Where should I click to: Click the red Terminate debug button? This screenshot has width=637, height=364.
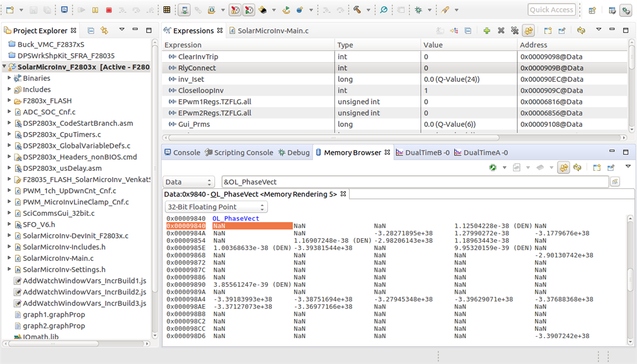pos(109,10)
